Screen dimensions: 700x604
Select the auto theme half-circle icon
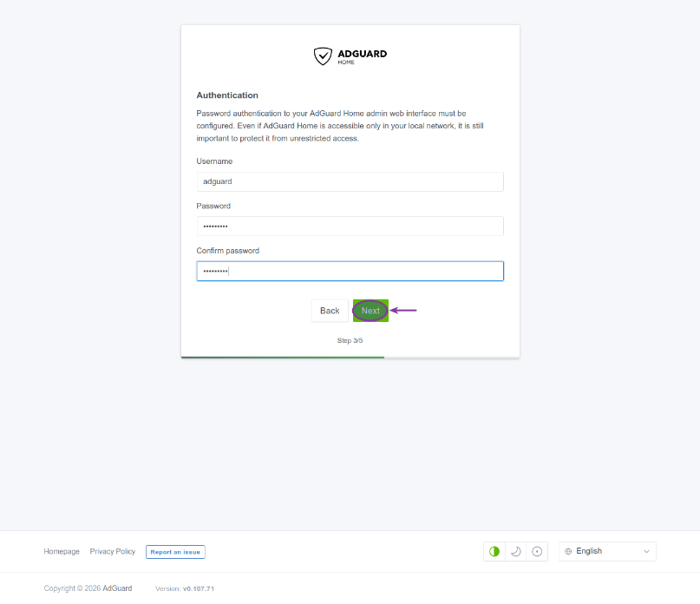(x=494, y=551)
